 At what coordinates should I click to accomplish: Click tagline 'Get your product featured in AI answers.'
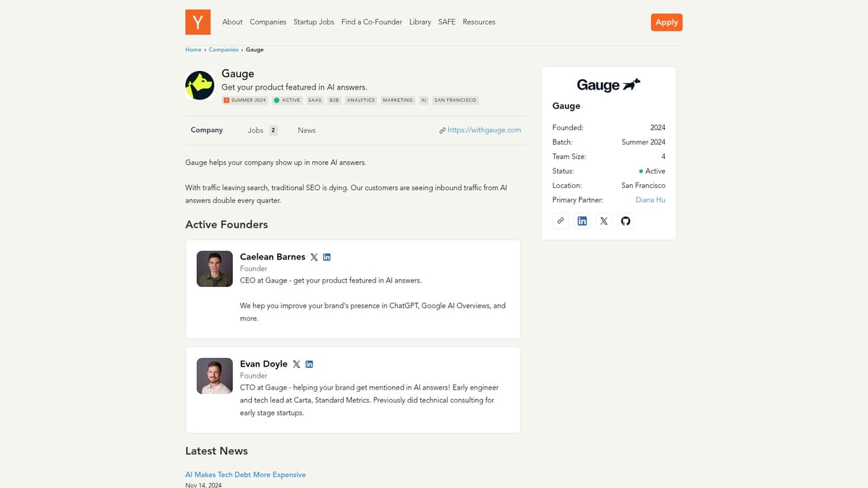[294, 87]
